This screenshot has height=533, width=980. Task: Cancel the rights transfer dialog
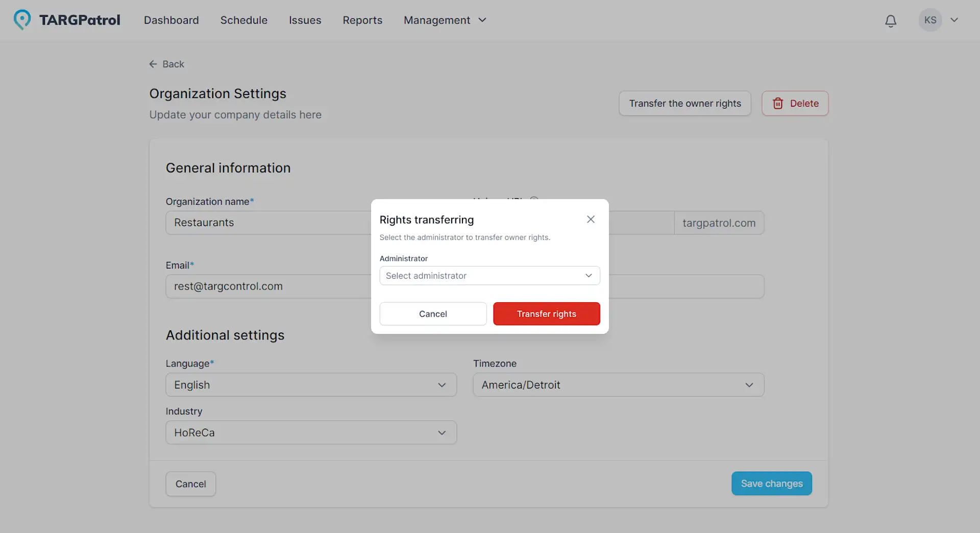point(433,313)
